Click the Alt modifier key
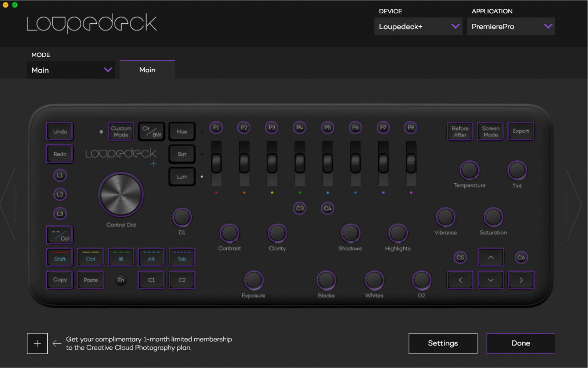The width and height of the screenshot is (588, 368). [152, 257]
